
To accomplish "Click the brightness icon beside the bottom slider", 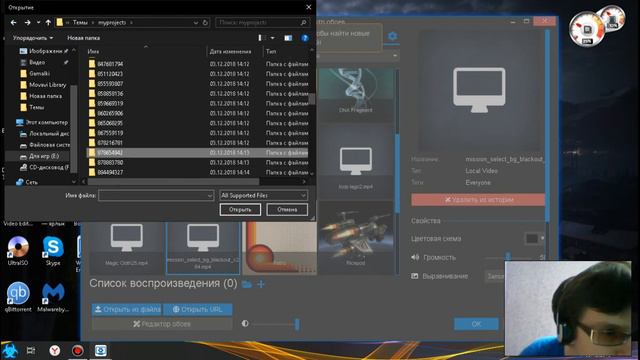I will pyautogui.click(x=245, y=323).
